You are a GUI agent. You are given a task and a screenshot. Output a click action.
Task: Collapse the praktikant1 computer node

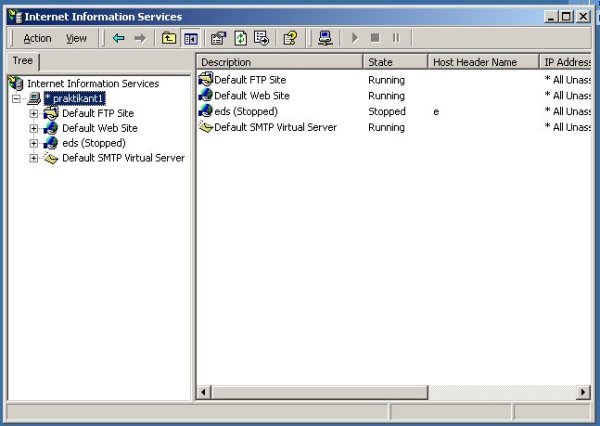click(16, 99)
